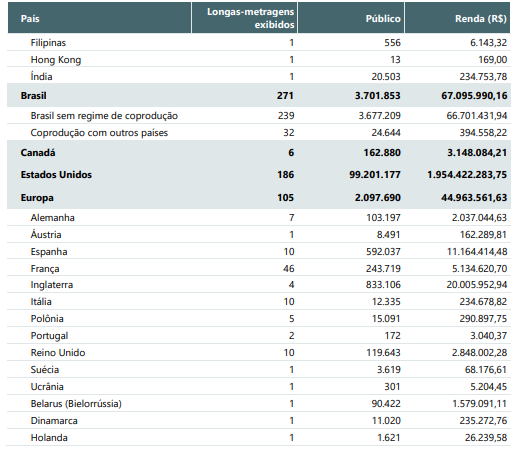Viewport: 520px width, 451px height.
Task: Click Holanda revenue 26.239,58
Action: pyautogui.click(x=486, y=438)
